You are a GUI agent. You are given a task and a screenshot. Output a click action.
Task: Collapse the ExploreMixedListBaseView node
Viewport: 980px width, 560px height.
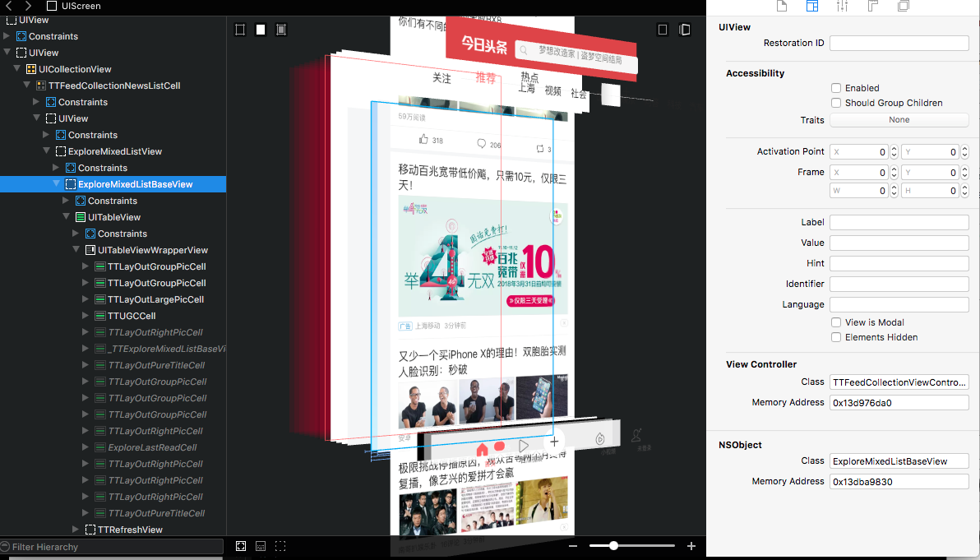57,184
